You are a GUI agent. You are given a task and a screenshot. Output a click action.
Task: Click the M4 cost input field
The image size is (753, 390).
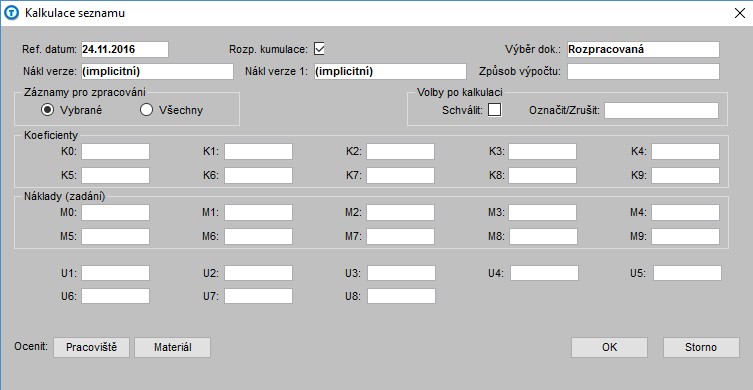(x=685, y=212)
